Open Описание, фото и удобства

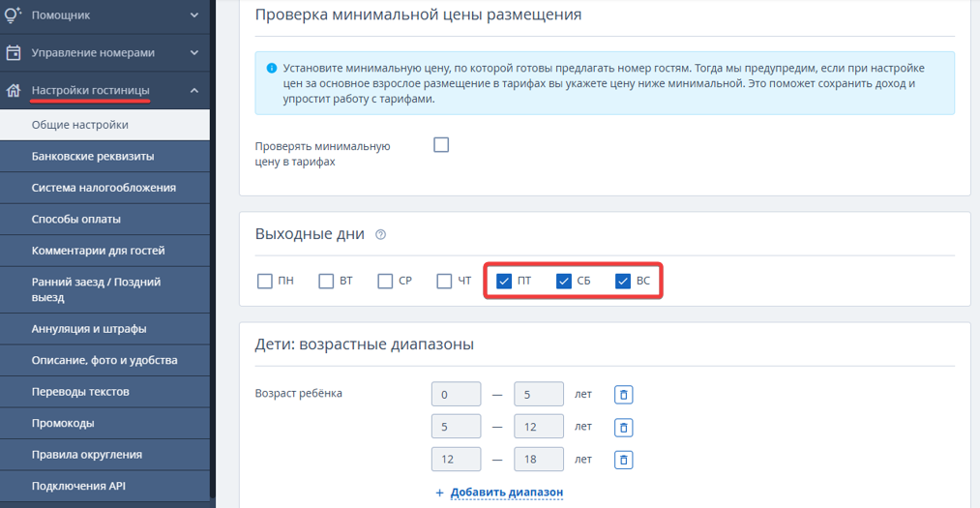[x=105, y=361]
